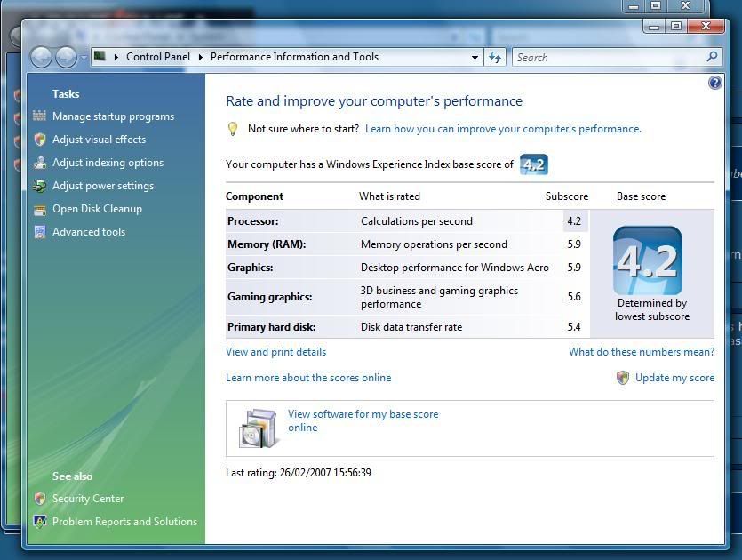This screenshot has height=560, width=742.
Task: Click the Adjust indexing options icon
Action: (39, 163)
